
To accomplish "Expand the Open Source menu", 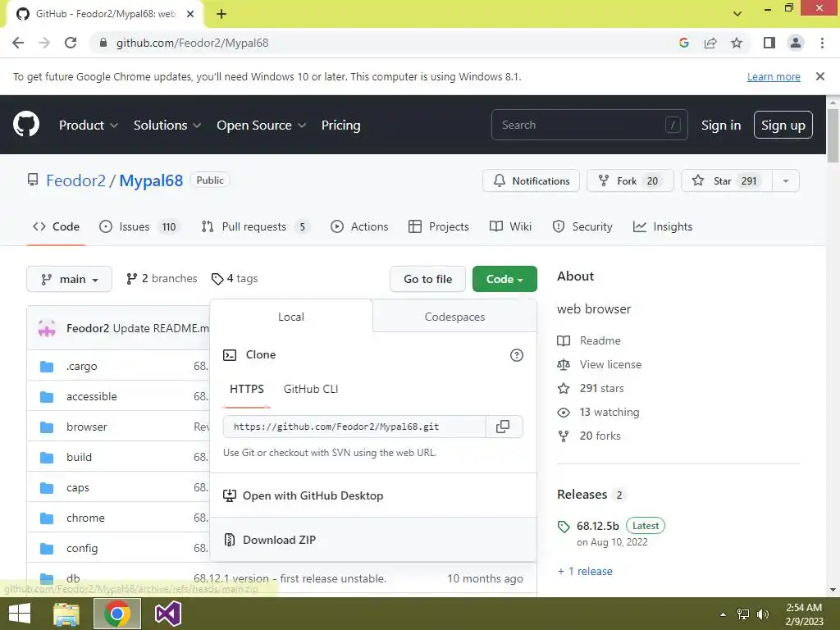I will coord(262,125).
